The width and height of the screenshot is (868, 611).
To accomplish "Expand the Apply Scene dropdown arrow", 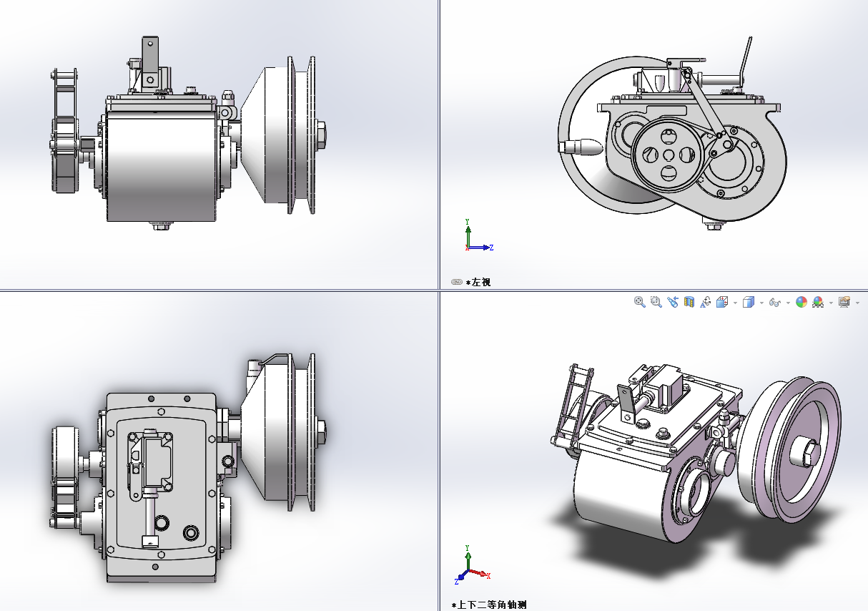I will point(831,303).
